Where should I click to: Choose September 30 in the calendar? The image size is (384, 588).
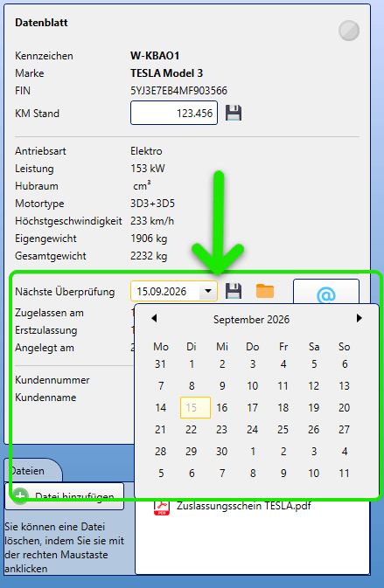tap(222, 451)
